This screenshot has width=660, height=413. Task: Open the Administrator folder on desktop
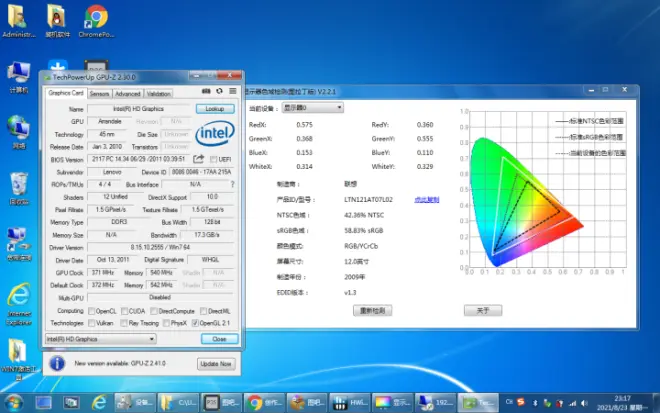18,21
